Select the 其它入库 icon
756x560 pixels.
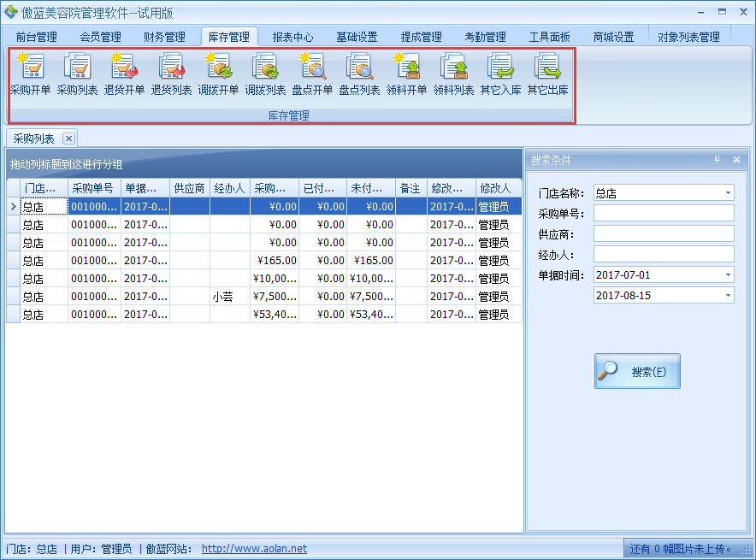tap(501, 73)
